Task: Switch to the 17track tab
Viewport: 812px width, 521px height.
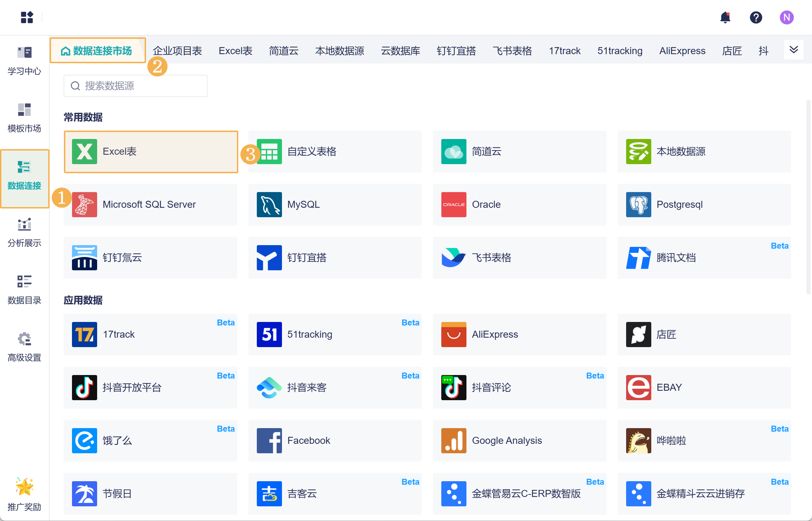Action: point(565,51)
